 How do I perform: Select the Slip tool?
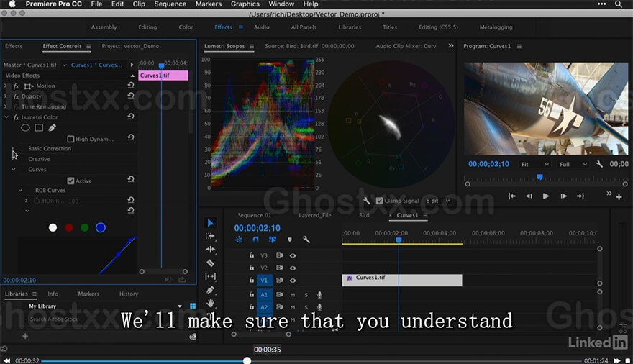coord(210,276)
